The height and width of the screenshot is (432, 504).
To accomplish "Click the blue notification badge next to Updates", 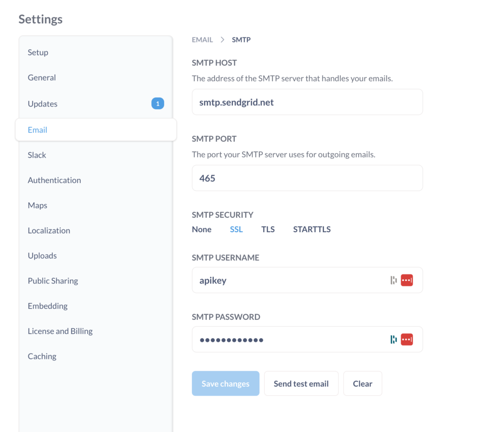I will 158,103.
